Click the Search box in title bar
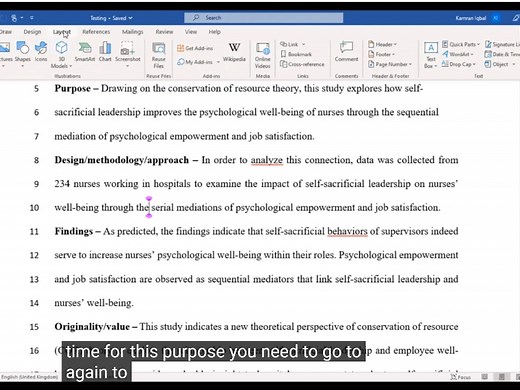 (263, 18)
